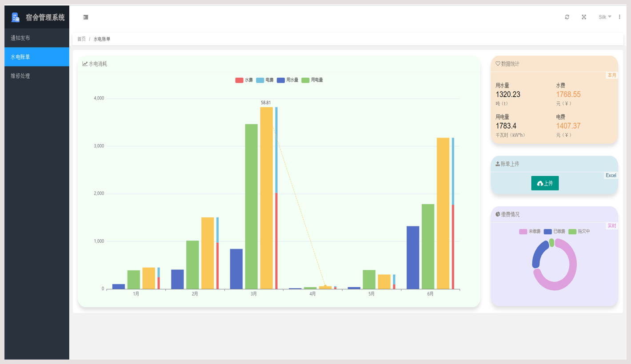The image size is (631, 364).
Task: Click the blue 用水量 bar for 6月
Action: [x=413, y=257]
